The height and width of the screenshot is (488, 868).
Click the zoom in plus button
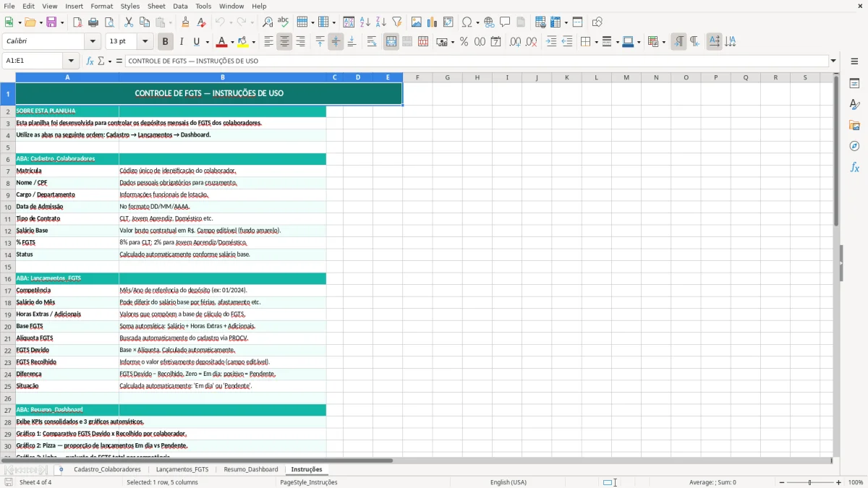tap(839, 482)
